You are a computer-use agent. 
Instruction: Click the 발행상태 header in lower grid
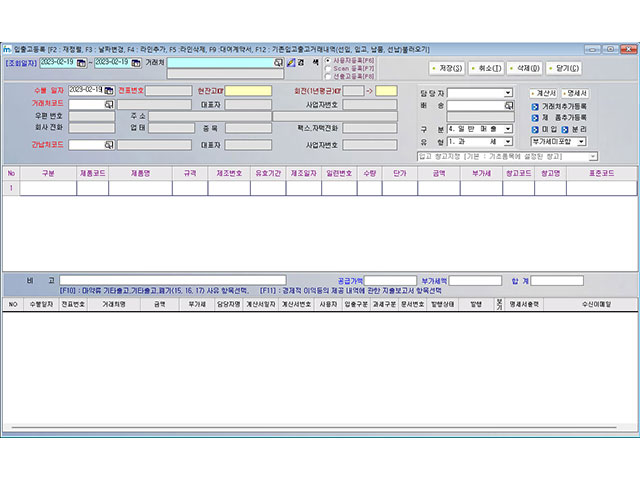[x=442, y=304]
